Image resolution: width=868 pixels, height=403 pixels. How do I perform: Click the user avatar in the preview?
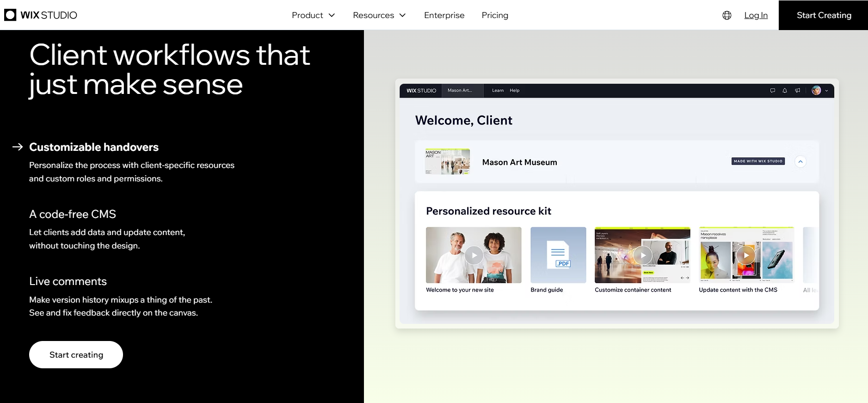pos(816,91)
